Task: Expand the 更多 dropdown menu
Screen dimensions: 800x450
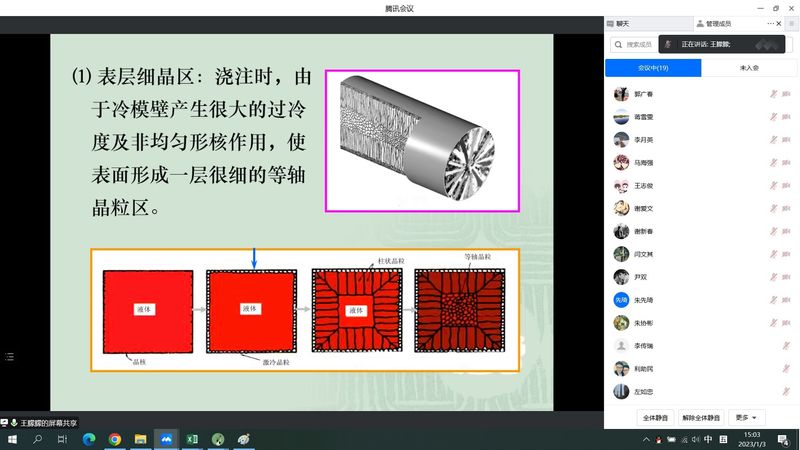Action: (748, 417)
